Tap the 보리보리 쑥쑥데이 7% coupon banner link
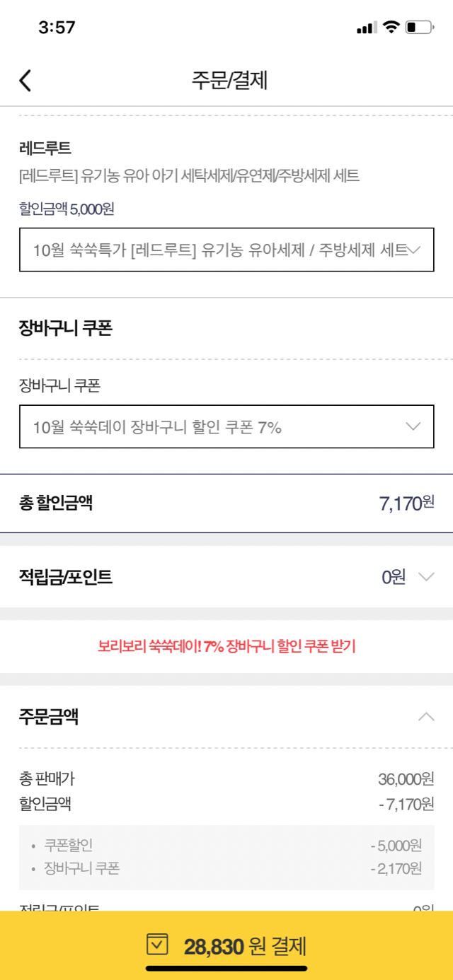 point(226,646)
